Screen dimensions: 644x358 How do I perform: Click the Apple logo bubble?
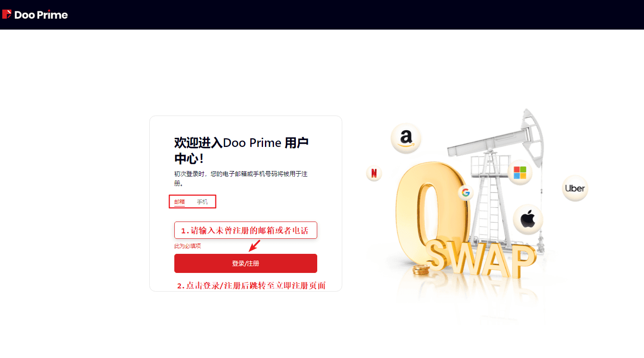click(528, 219)
